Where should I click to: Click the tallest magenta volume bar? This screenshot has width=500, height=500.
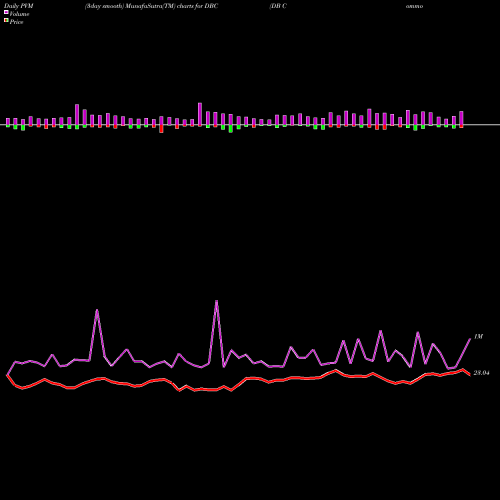point(200,114)
